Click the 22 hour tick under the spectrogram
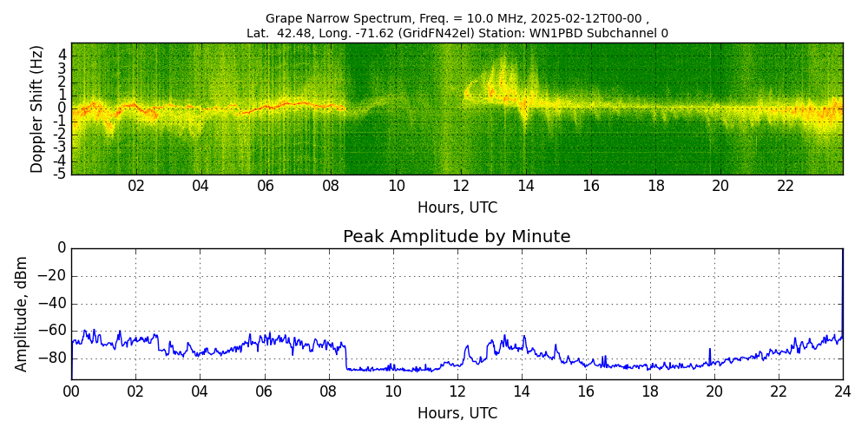868x434 pixels. pos(786,186)
